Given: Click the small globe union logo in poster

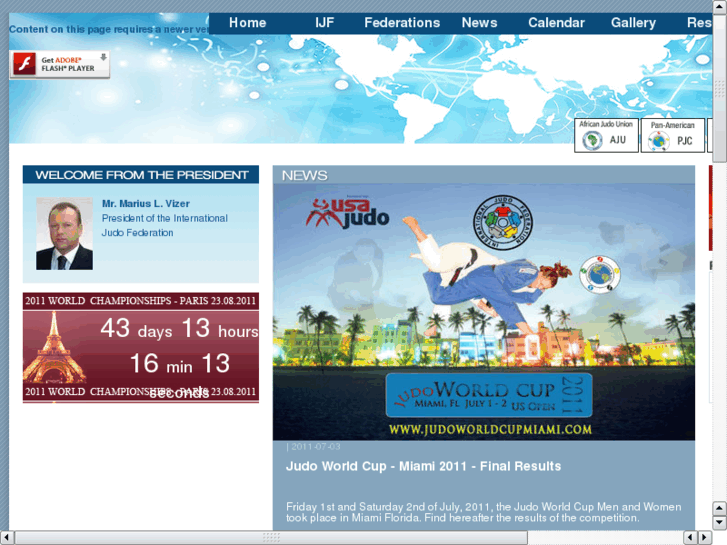Looking at the screenshot, I should tap(599, 274).
